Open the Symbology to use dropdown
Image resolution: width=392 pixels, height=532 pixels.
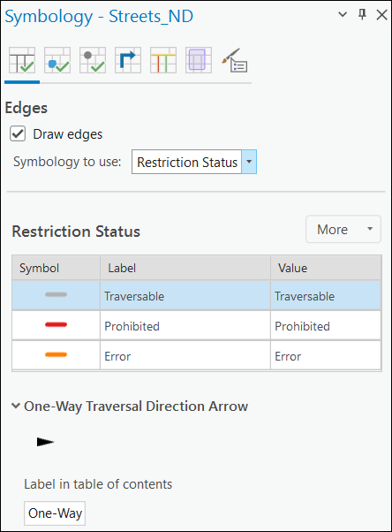click(194, 162)
